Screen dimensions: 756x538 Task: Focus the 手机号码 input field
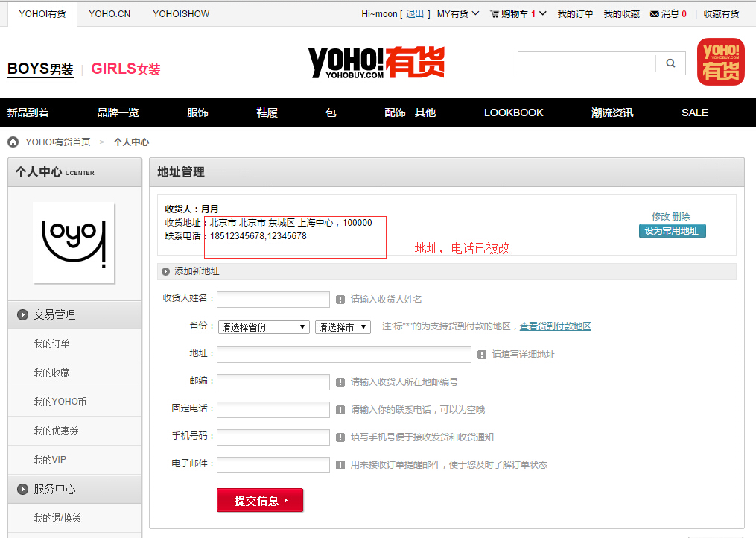click(273, 437)
